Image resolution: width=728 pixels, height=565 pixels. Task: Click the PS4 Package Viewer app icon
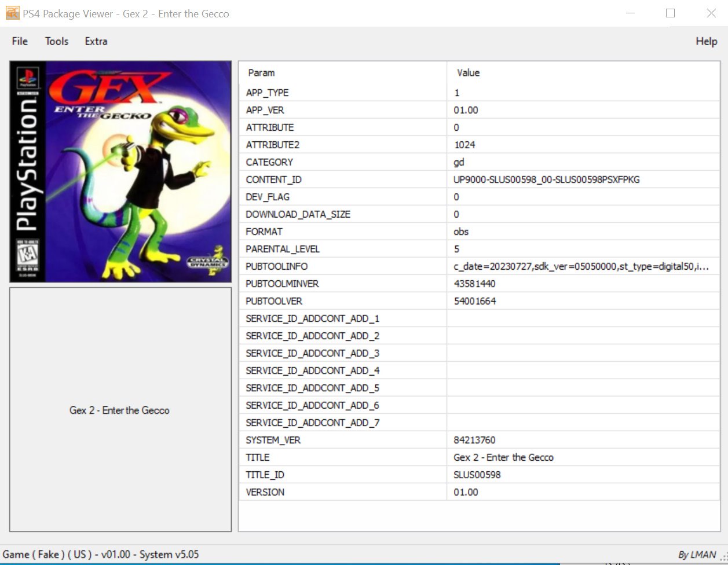[12, 13]
